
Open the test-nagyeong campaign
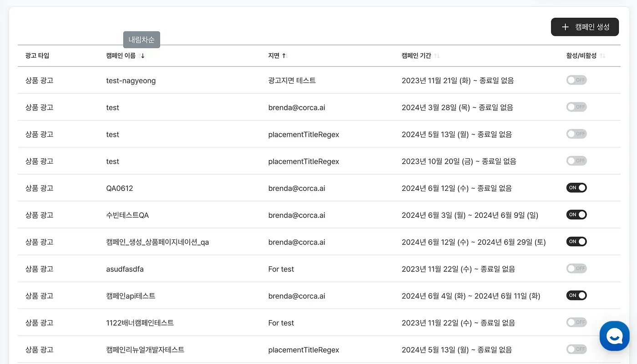tap(131, 81)
